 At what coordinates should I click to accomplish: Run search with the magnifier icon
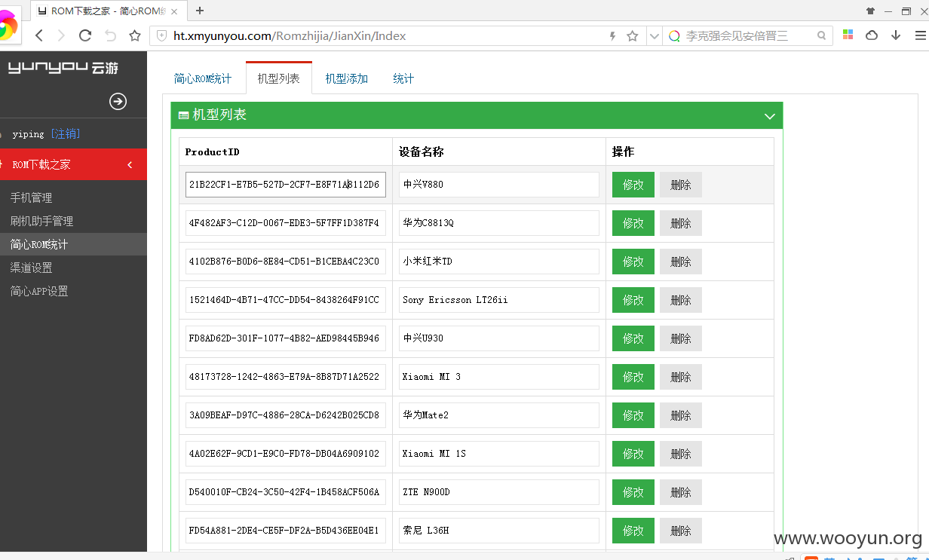822,35
